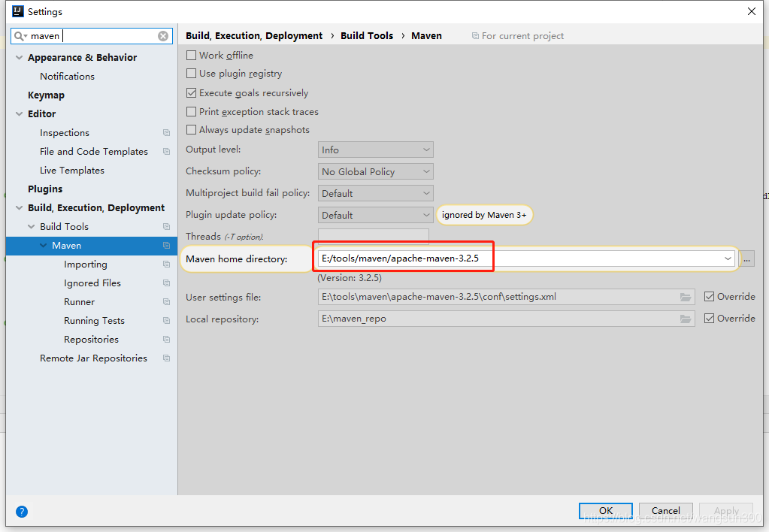Browse folder icon for User settings file
The width and height of the screenshot is (769, 532).
click(x=685, y=297)
